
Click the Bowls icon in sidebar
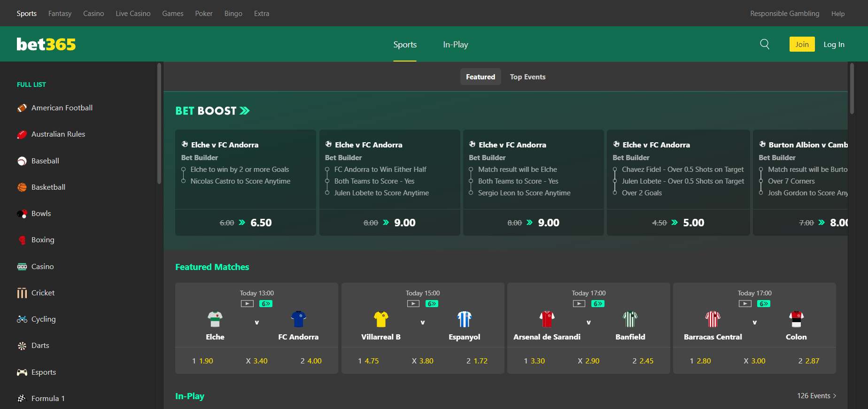click(x=22, y=214)
